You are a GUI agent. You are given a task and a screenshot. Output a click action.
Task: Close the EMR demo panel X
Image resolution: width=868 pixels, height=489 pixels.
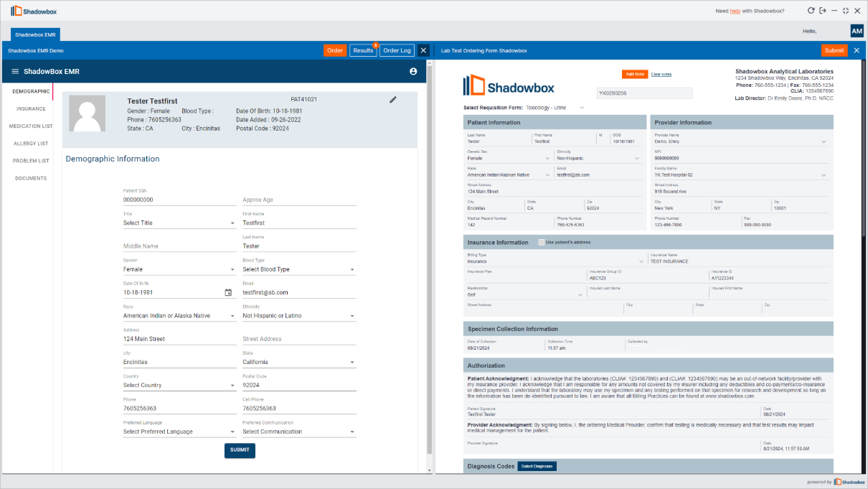(x=423, y=50)
